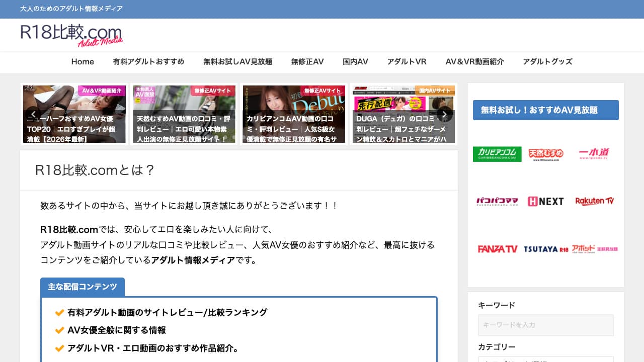This screenshot has height=362, width=644.
Task: Click the 国内AVサイト category tag on DUGA card
Action: [x=435, y=90]
